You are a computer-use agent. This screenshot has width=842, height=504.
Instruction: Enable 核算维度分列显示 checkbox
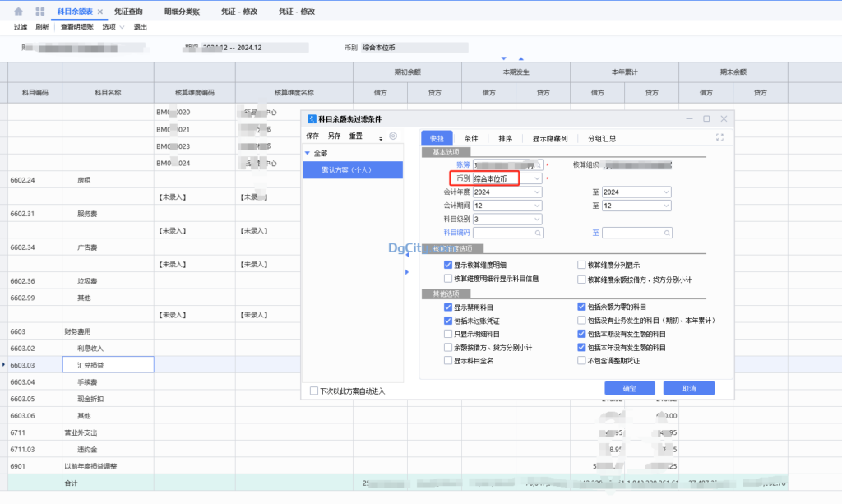point(581,265)
